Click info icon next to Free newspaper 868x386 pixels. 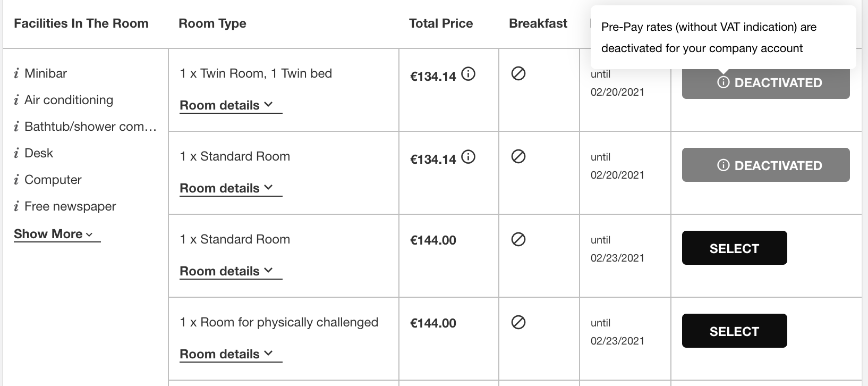coord(16,206)
